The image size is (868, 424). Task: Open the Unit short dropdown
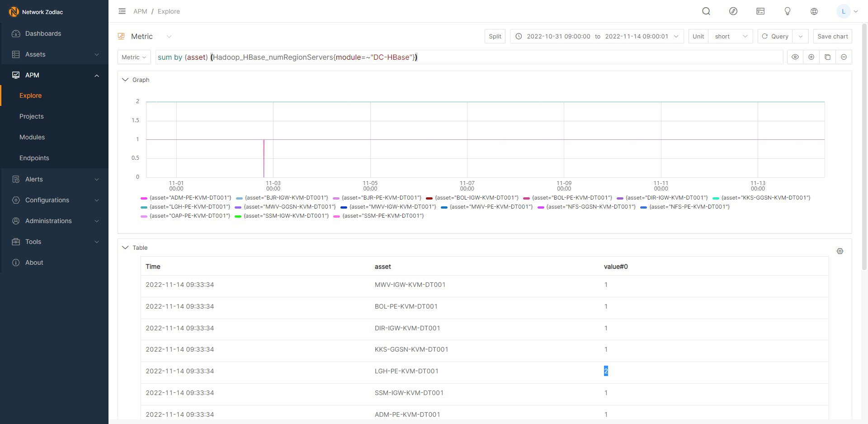pos(730,36)
